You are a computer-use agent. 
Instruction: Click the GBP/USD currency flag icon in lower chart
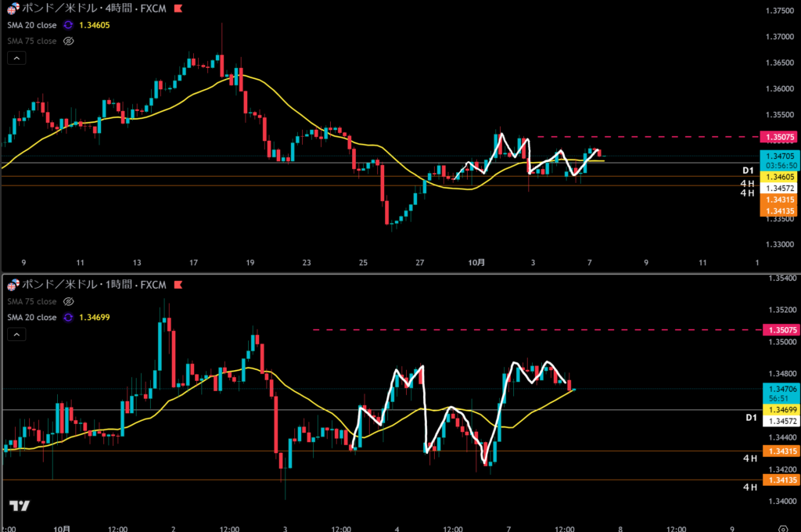coord(10,283)
